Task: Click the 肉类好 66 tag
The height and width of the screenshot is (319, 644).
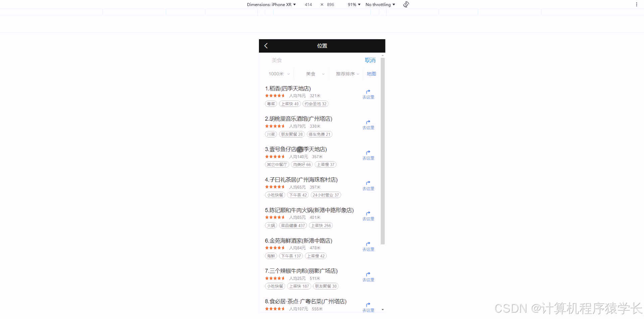Action: [302, 165]
